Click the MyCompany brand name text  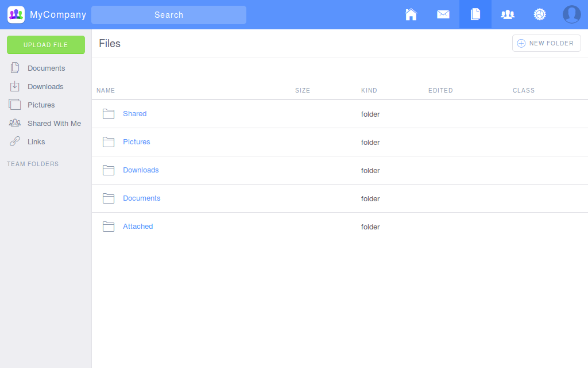pyautogui.click(x=58, y=14)
